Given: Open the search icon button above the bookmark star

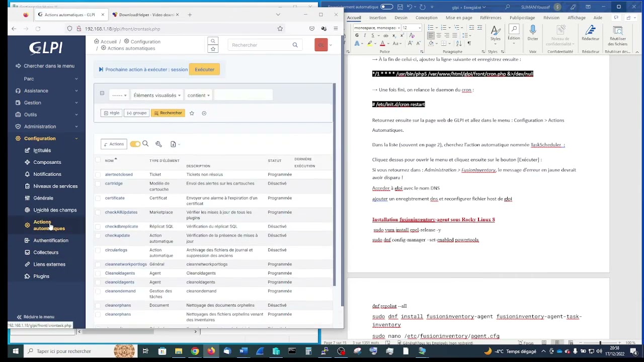Looking at the screenshot, I should click(213, 41).
